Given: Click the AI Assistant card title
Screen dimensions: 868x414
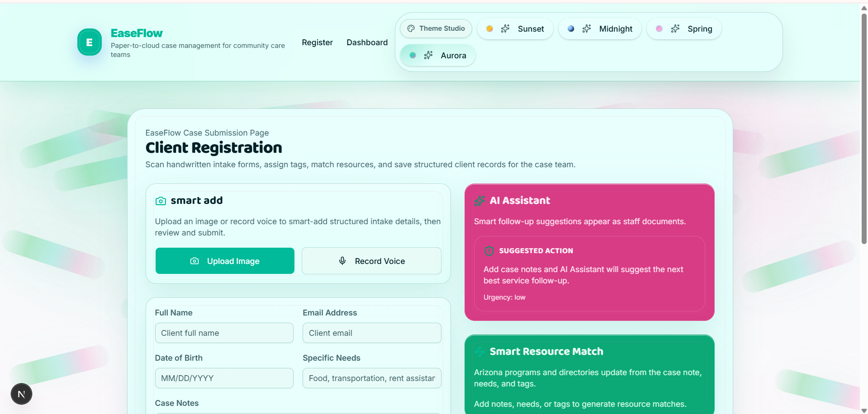Looking at the screenshot, I should (x=520, y=201).
